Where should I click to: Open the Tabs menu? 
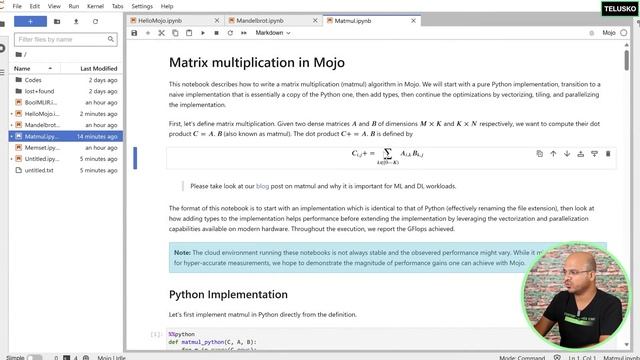click(x=118, y=6)
